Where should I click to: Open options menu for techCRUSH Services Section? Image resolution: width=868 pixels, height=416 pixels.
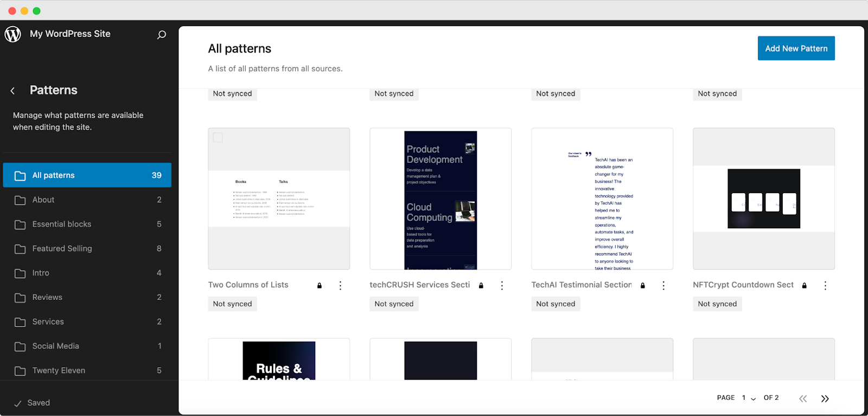tap(502, 285)
